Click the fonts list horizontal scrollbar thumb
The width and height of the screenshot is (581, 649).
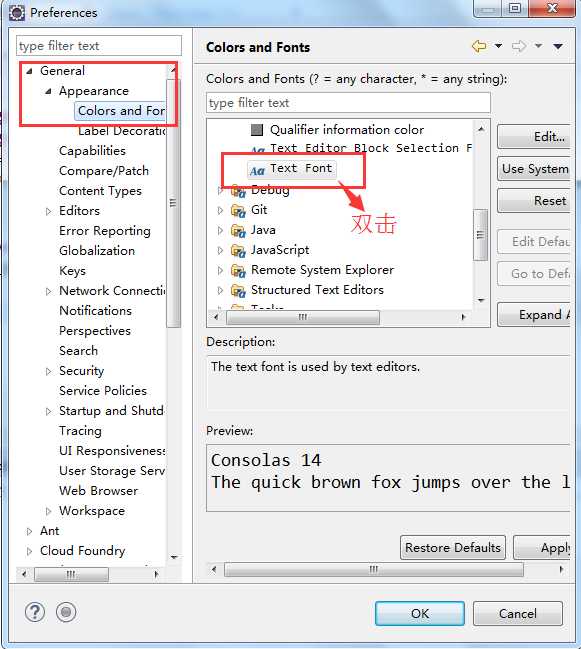[303, 317]
